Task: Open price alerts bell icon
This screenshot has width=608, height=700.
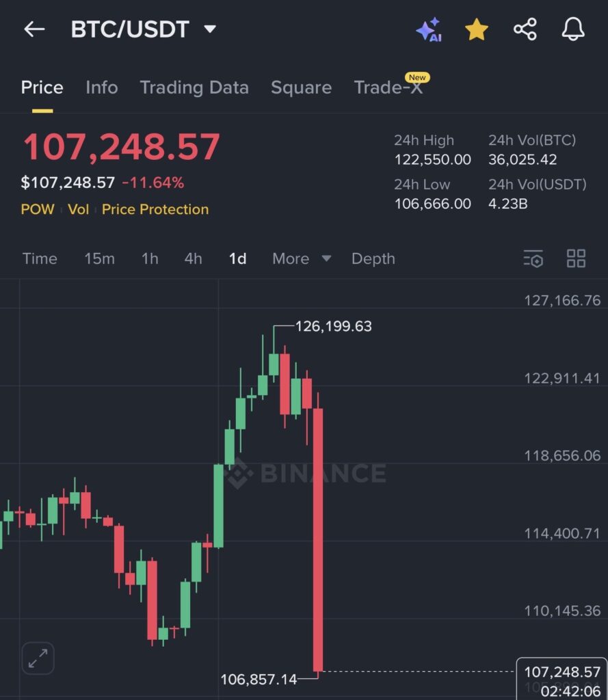Action: 573,29
